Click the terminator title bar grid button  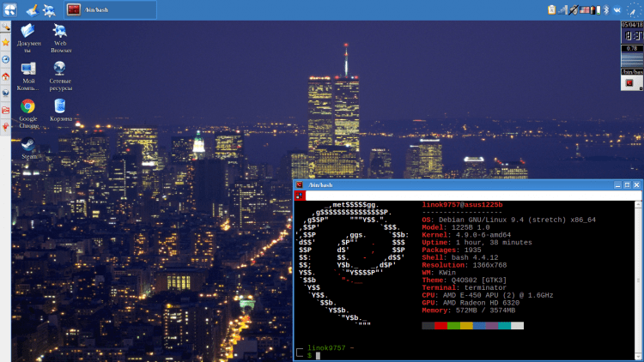pos(299,196)
